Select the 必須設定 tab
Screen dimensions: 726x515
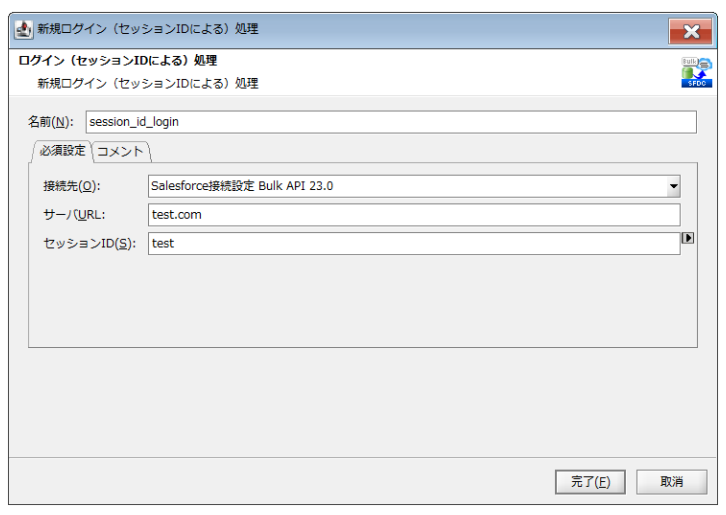(x=62, y=151)
